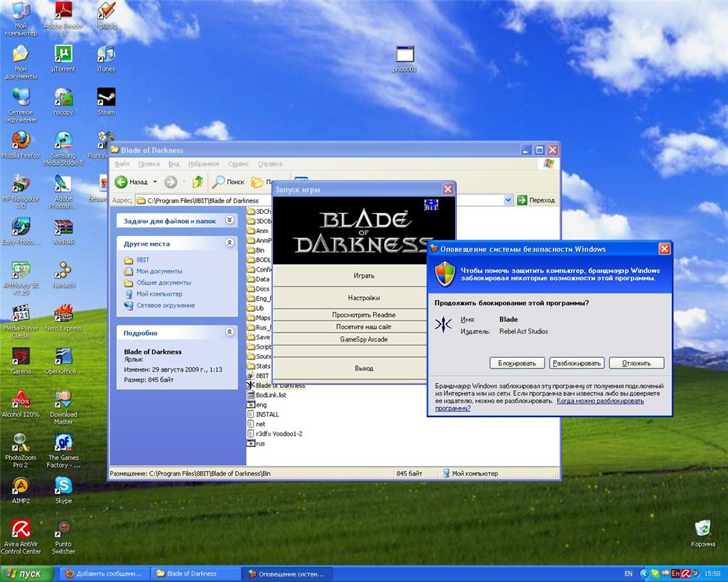Click the Разблокировать button in firewall alert

tap(577, 363)
